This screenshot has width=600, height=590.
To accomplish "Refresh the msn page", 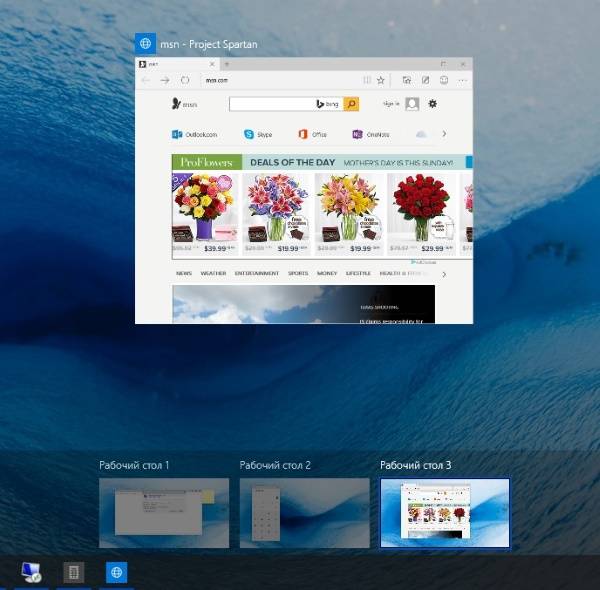I will [185, 80].
